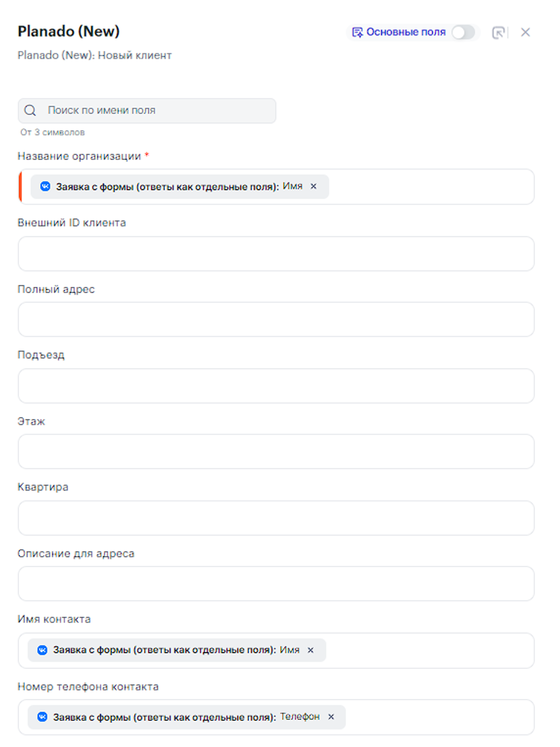Click the Подъезд input field
The width and height of the screenshot is (560, 747).
tap(276, 386)
